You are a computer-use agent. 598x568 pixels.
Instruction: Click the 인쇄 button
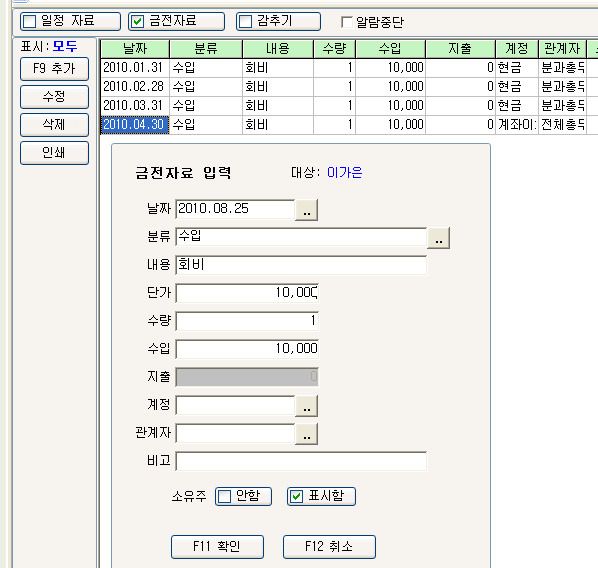(54, 153)
